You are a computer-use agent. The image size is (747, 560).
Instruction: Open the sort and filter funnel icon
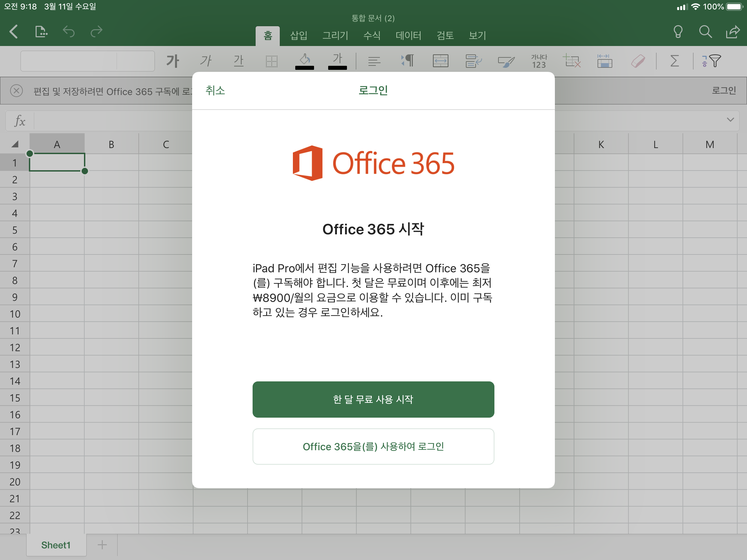[x=711, y=61]
